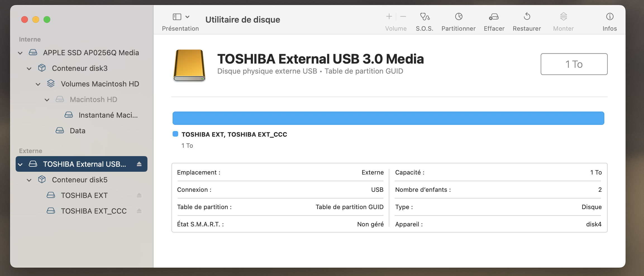Click the Utilitaire de disque window title

(x=243, y=20)
